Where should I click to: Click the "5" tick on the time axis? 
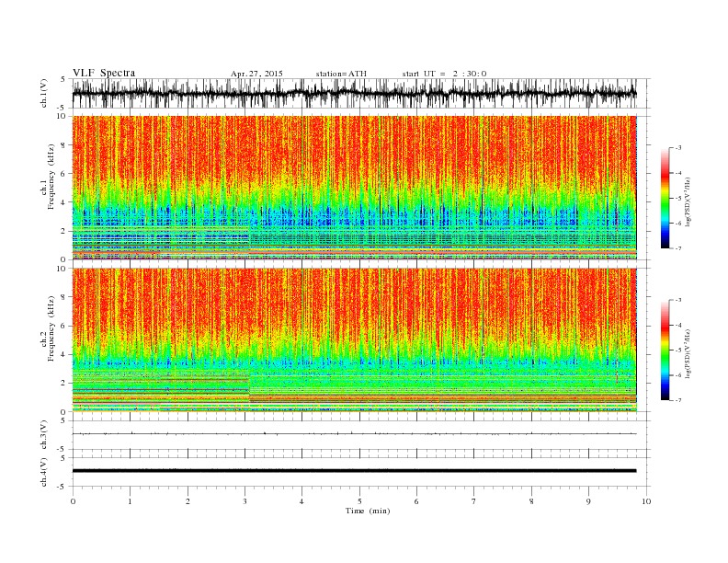point(359,501)
